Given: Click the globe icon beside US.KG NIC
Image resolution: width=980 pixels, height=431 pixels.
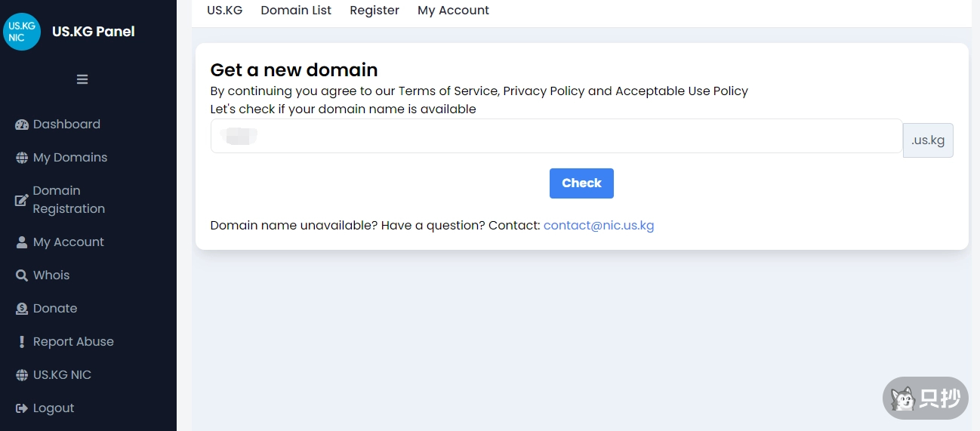Looking at the screenshot, I should (x=21, y=375).
